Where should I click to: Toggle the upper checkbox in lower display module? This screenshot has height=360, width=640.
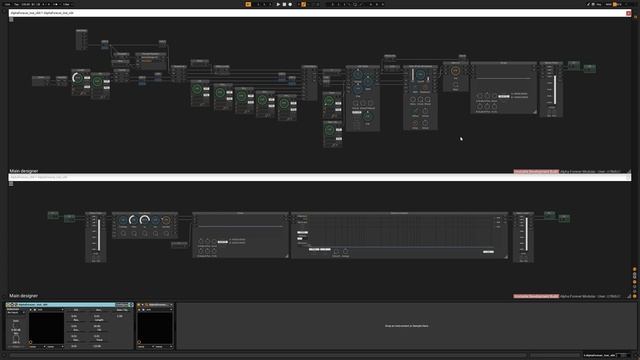(230, 240)
